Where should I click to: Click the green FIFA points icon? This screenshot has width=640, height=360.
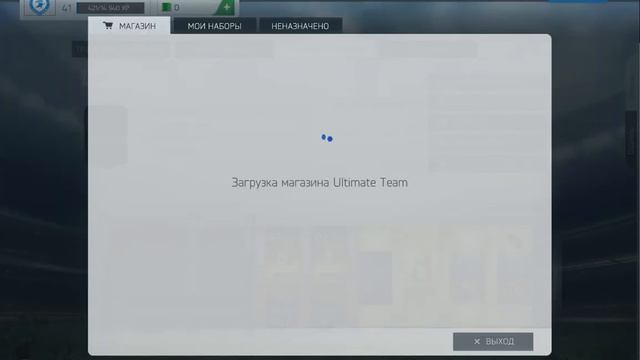[166, 7]
